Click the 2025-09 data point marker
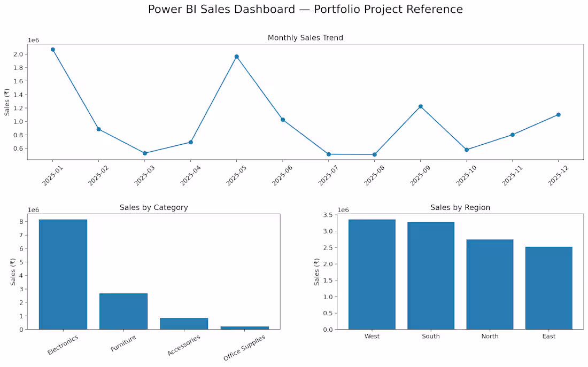The image size is (588, 367). point(420,106)
